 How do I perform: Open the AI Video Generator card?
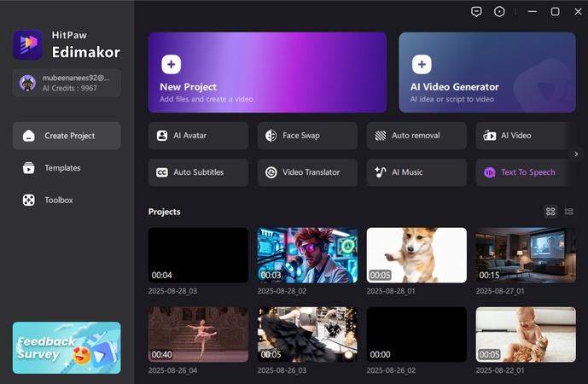point(487,73)
